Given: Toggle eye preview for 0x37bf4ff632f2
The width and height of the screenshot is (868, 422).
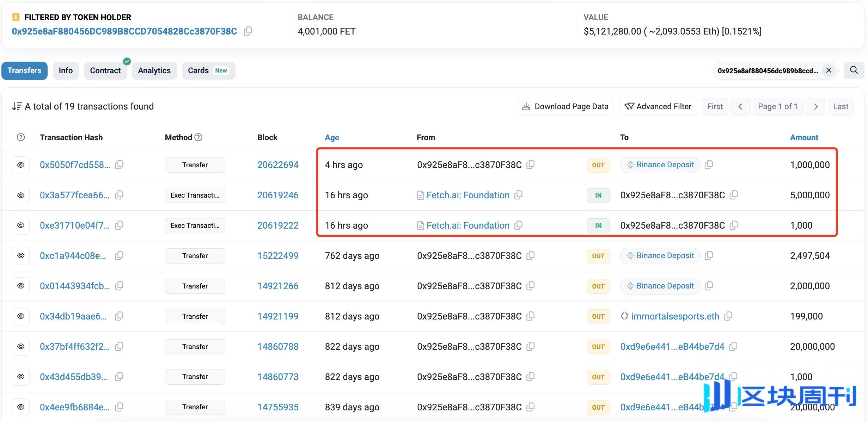Looking at the screenshot, I should point(21,347).
